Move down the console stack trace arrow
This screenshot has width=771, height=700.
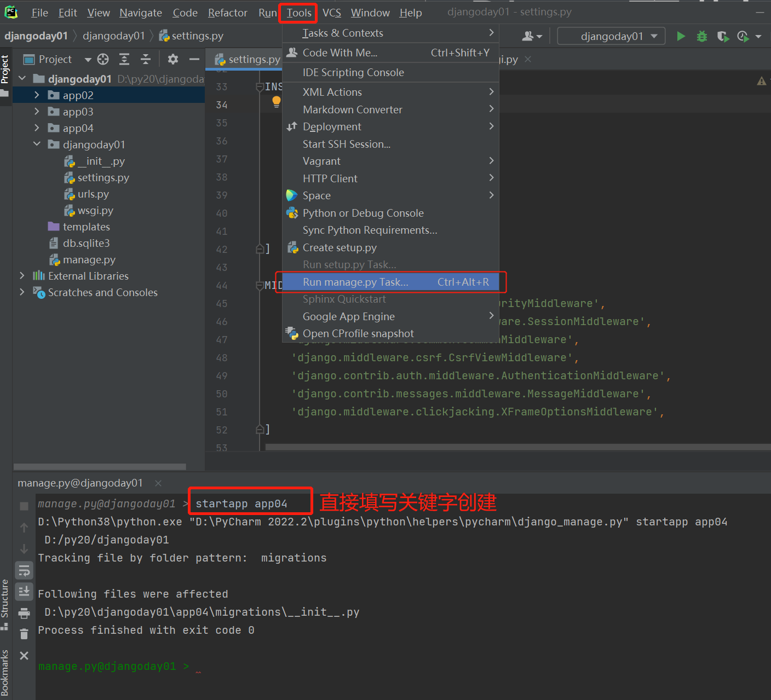pyautogui.click(x=24, y=549)
